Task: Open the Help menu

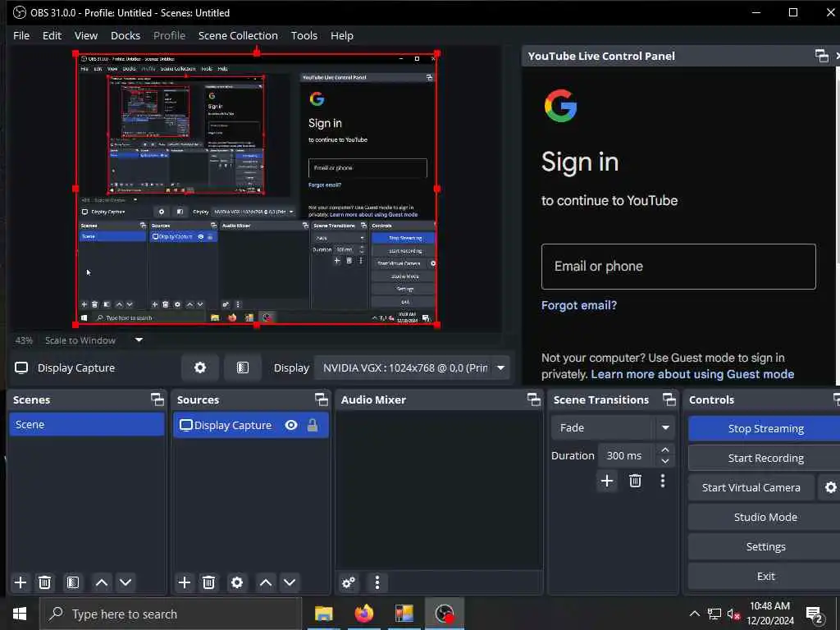Action: (342, 35)
